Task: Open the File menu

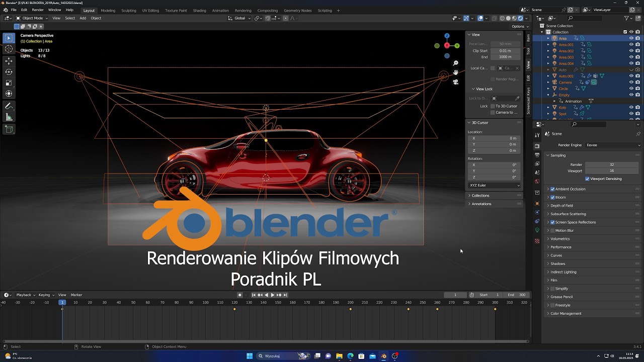Action: point(14,10)
